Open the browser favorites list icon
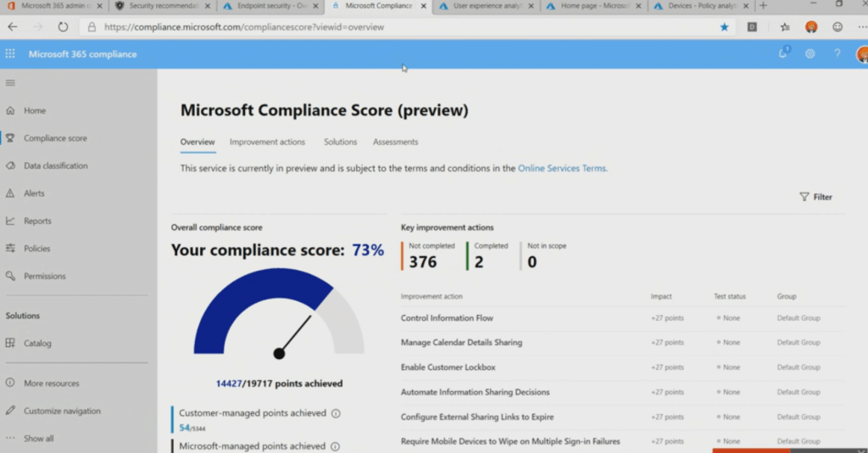The width and height of the screenshot is (868, 453). (784, 26)
